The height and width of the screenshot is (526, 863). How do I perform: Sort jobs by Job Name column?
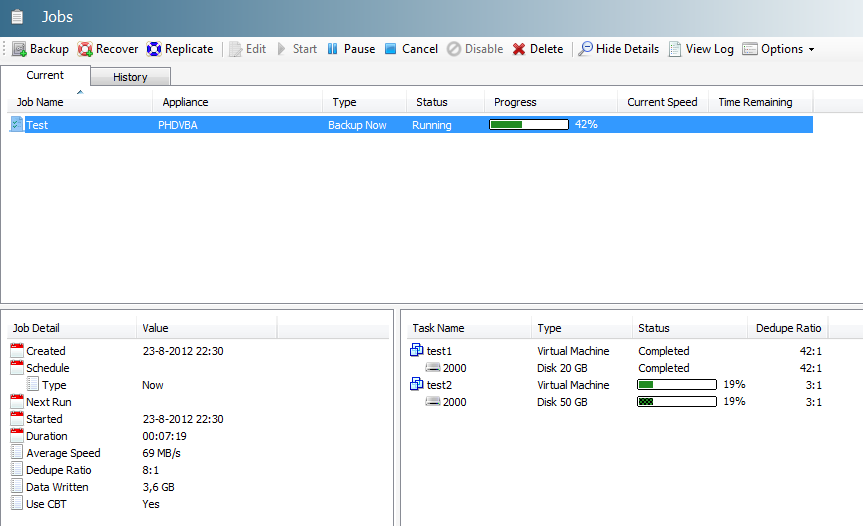[40, 102]
